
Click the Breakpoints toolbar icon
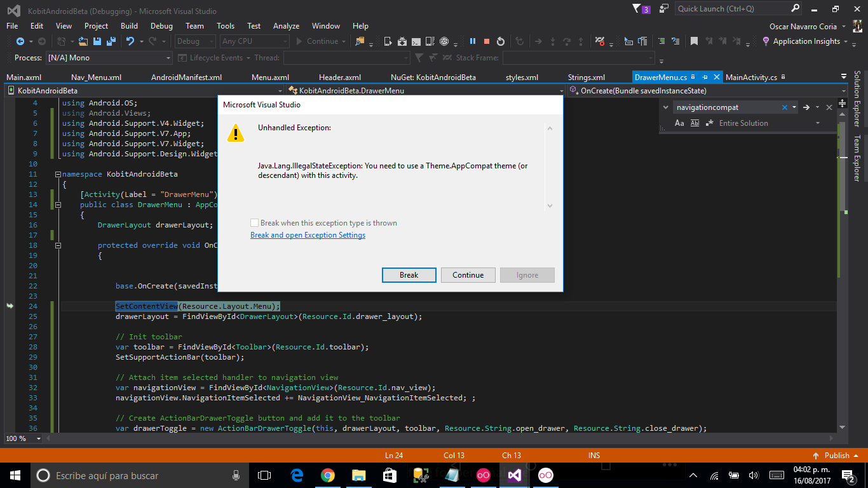pos(599,41)
